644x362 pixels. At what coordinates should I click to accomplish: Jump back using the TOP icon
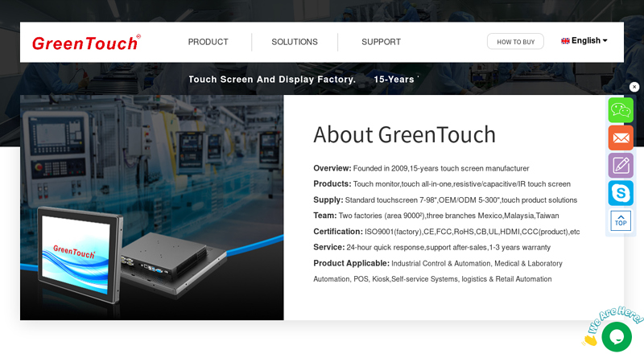tap(621, 220)
